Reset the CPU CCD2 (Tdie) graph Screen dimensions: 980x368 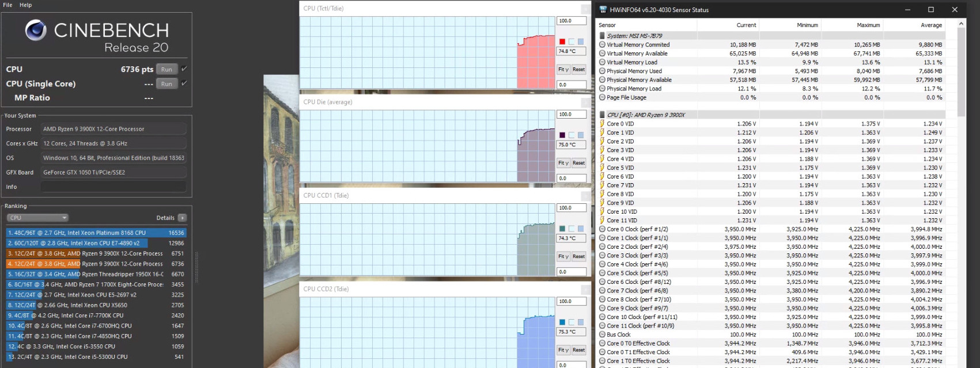coord(578,350)
